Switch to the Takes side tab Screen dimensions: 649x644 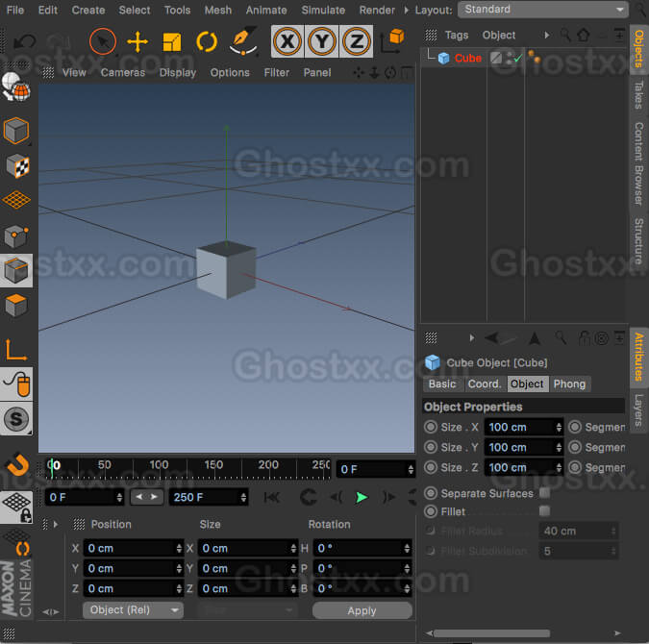coord(639,94)
